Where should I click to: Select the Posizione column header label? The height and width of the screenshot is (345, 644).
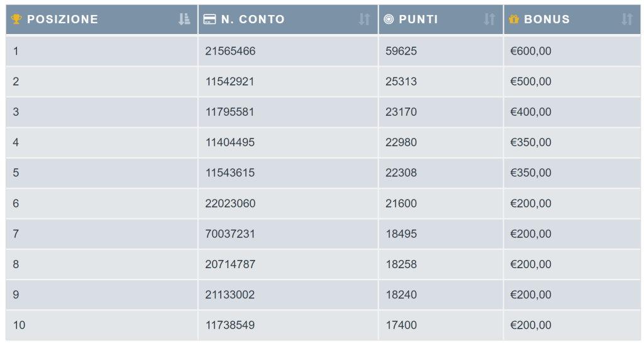pos(62,20)
